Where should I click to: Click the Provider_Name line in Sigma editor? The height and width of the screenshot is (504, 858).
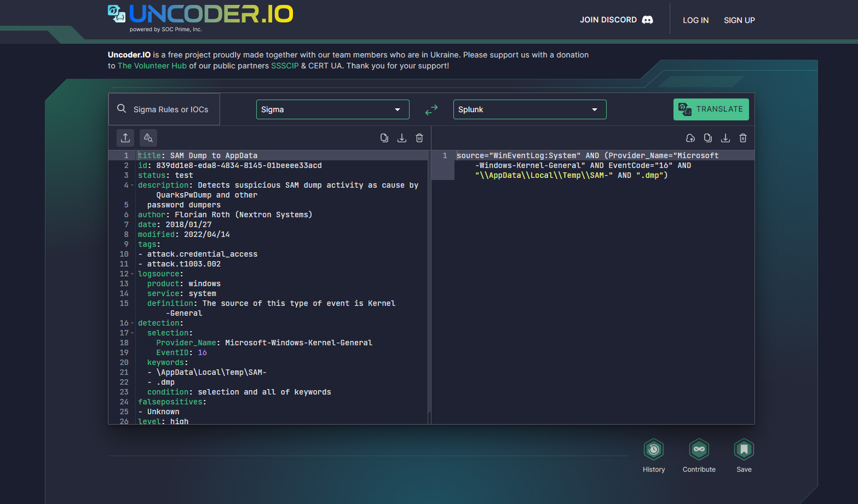pos(264,343)
